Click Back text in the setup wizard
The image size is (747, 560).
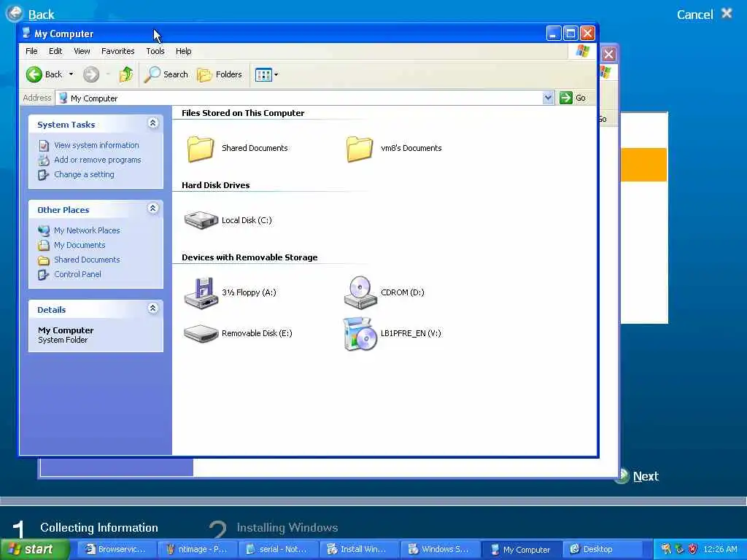click(x=42, y=15)
